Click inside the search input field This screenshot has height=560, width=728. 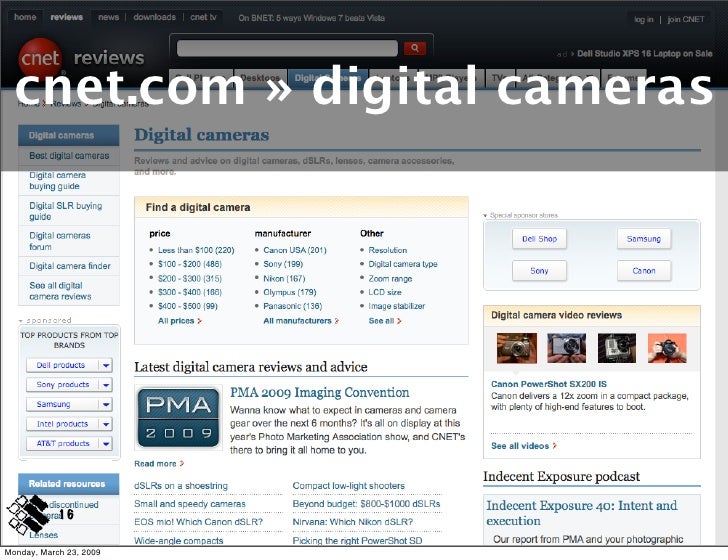tap(287, 48)
